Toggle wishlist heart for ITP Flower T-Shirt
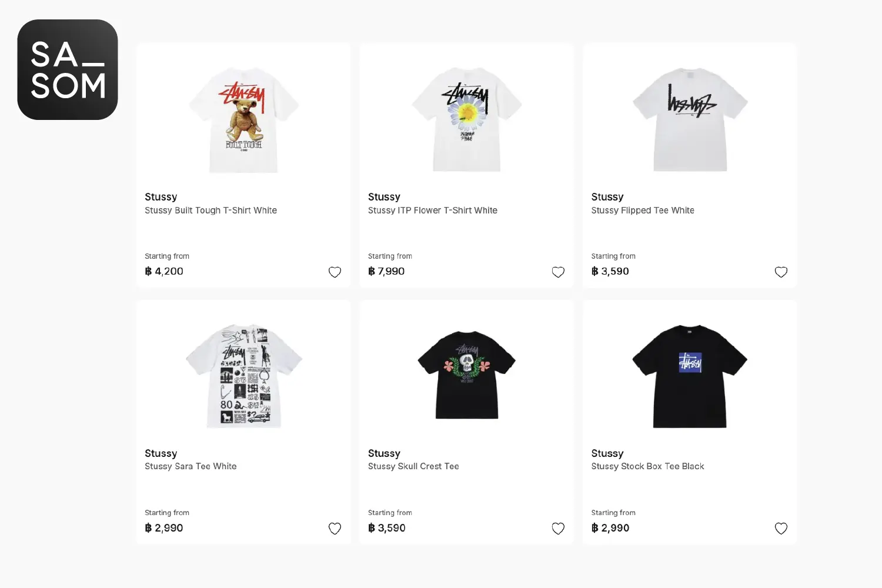882x588 pixels. point(558,272)
